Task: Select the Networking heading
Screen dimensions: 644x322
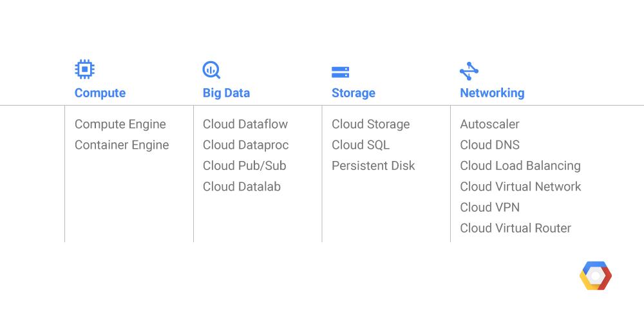Action: (492, 93)
